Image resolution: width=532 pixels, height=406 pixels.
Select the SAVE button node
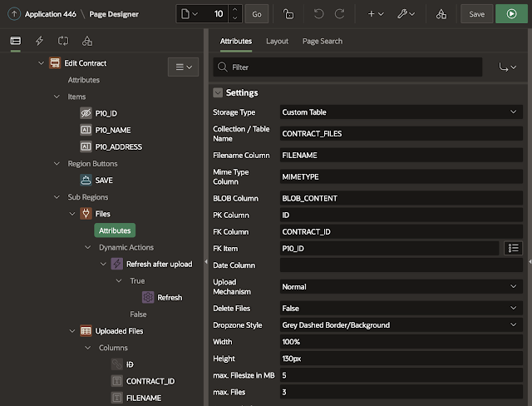104,181
